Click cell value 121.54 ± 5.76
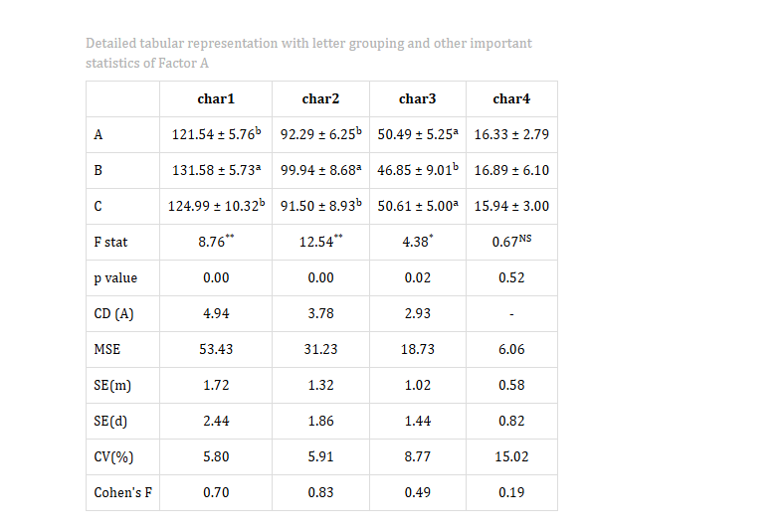Viewport: 782px width, 532px height. coord(216,134)
